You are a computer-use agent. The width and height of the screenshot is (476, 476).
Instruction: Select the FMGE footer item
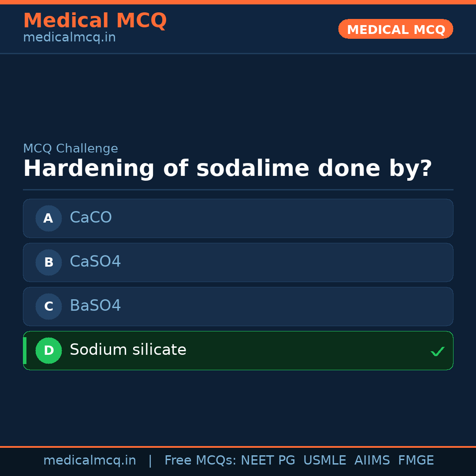416,461
